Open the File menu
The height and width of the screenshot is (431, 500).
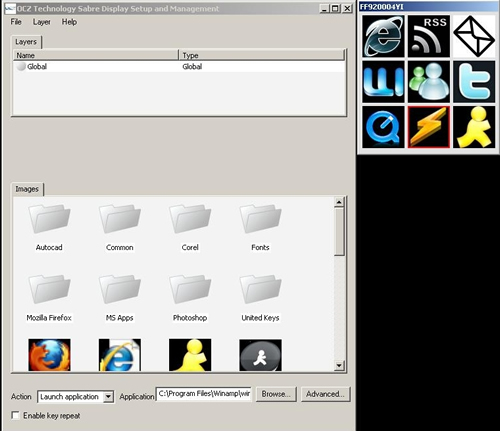click(x=16, y=22)
